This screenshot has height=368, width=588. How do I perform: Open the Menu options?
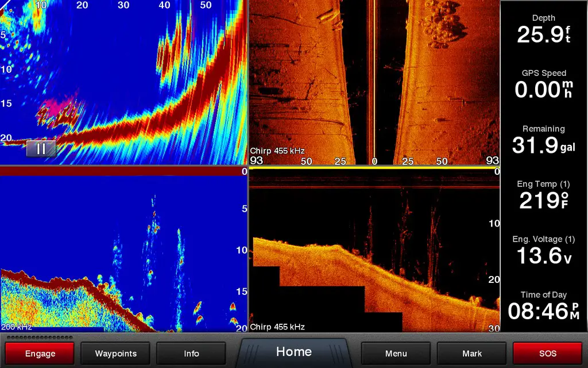click(x=396, y=353)
